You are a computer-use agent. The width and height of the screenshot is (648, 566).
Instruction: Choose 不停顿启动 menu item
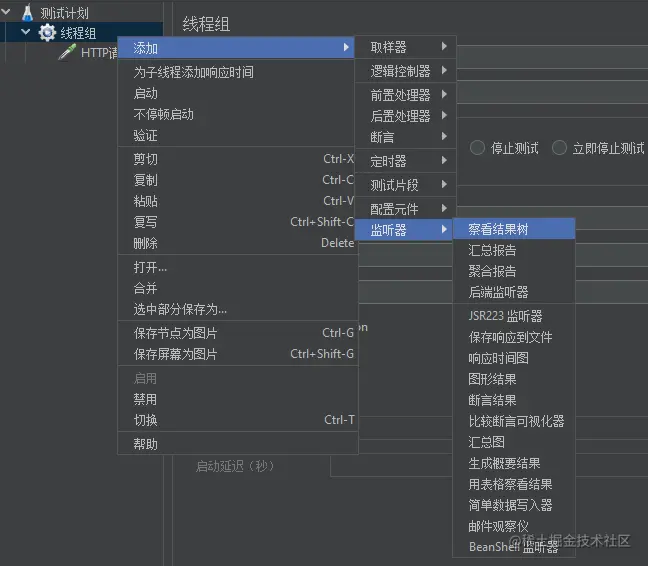pos(236,114)
